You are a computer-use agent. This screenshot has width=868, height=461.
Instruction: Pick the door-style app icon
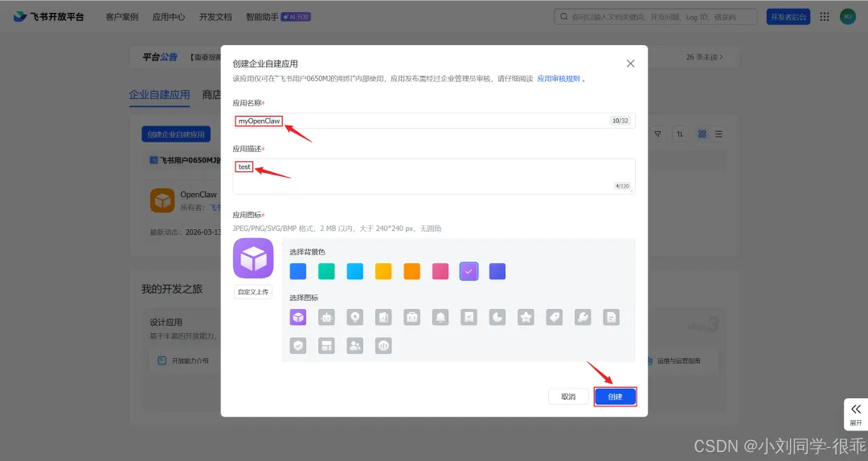[383, 318]
